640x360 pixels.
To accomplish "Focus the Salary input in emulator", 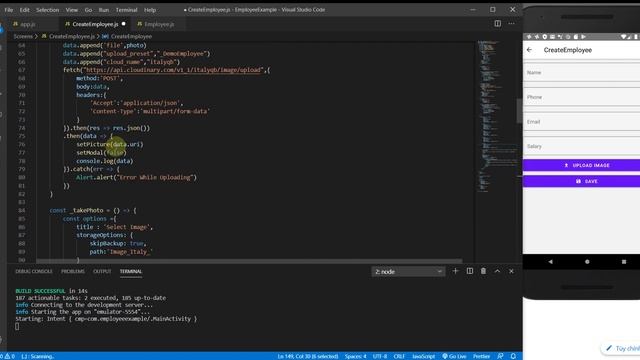I will click(x=582, y=146).
